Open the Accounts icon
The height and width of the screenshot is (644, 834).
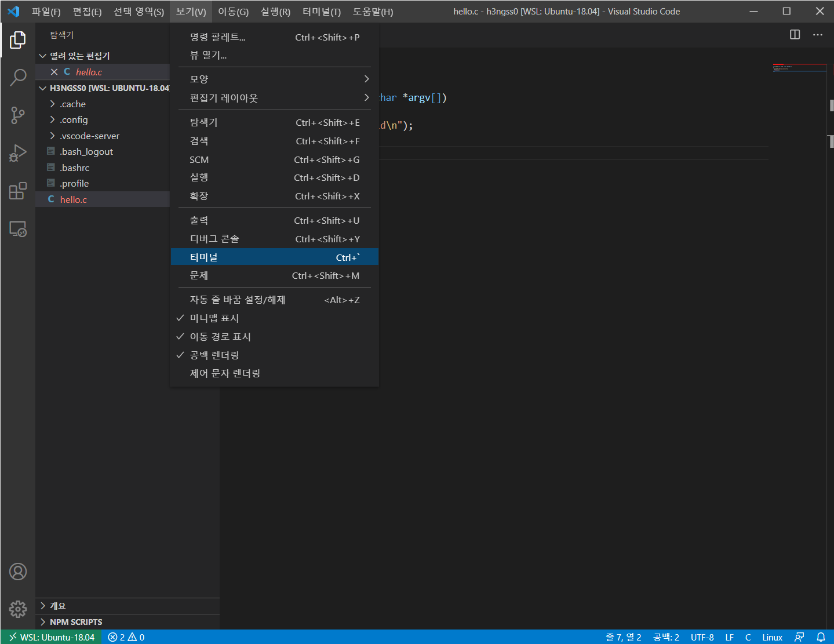coord(18,572)
